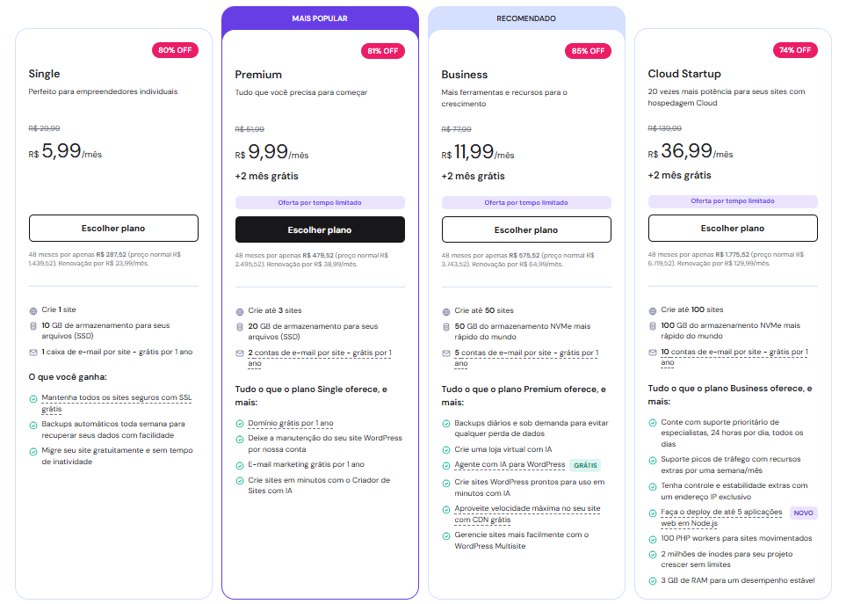868x604 pixels.
Task: Click the checkmark icon next to "Crie uma loja virtual com IA"
Action: [446, 450]
